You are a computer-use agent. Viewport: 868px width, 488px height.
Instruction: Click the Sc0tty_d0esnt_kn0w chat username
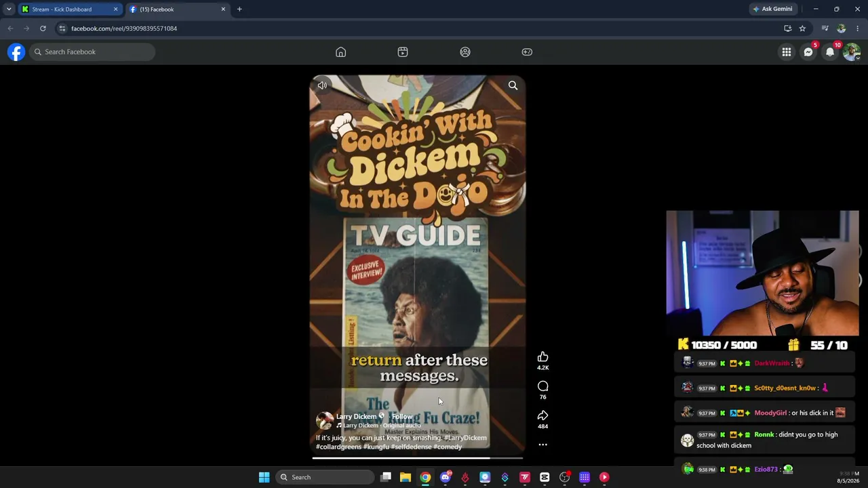tap(785, 388)
